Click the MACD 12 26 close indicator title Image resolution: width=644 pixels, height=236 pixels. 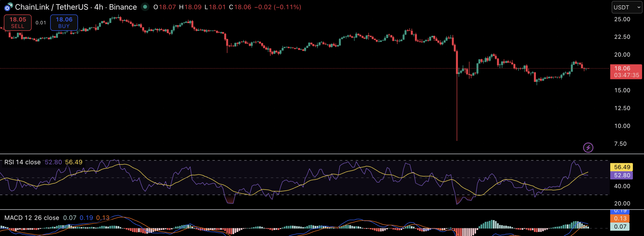click(32, 218)
